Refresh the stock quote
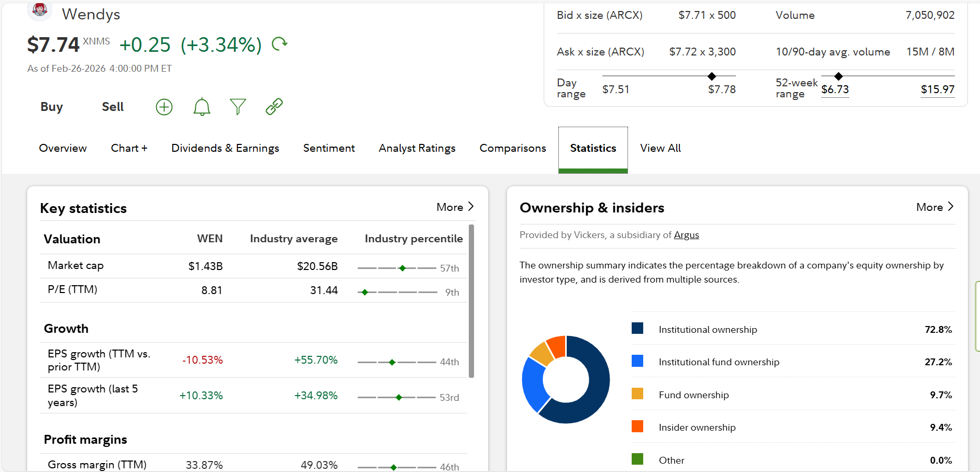Viewport: 980px width, 472px height. [280, 44]
